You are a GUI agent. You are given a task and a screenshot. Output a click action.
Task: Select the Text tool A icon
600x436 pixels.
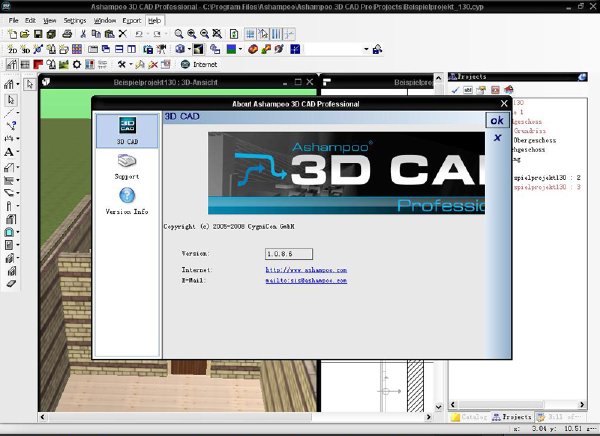pyautogui.click(x=8, y=152)
